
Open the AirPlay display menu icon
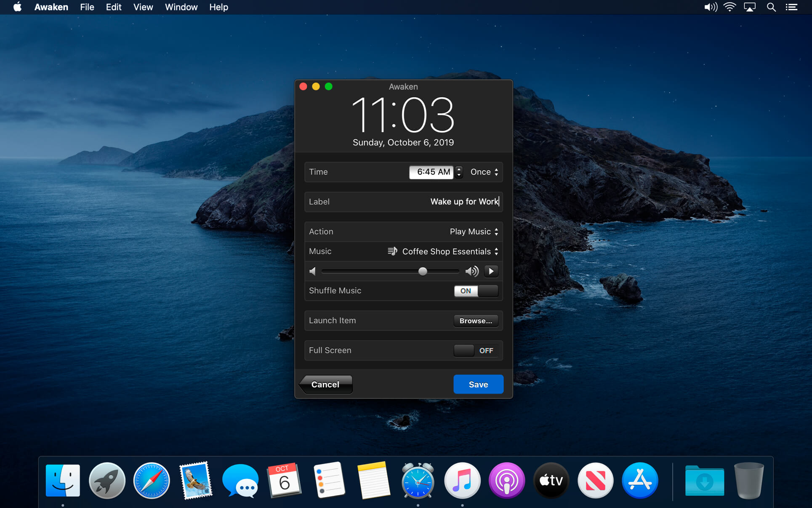pos(750,7)
